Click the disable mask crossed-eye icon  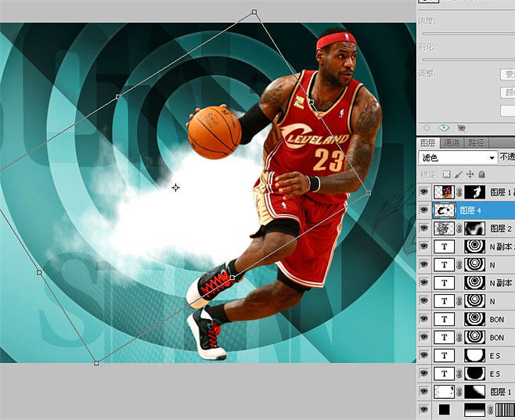[x=461, y=128]
